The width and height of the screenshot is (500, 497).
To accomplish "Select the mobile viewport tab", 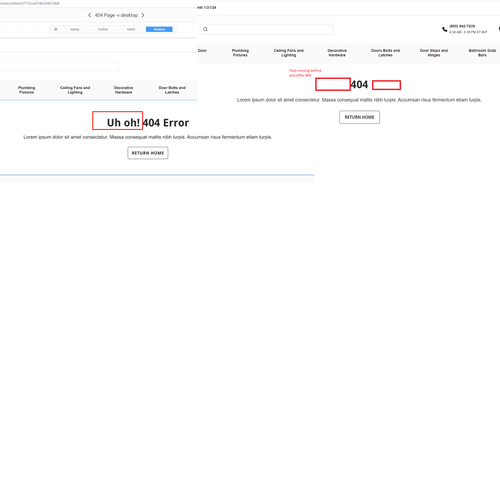I will point(103,29).
